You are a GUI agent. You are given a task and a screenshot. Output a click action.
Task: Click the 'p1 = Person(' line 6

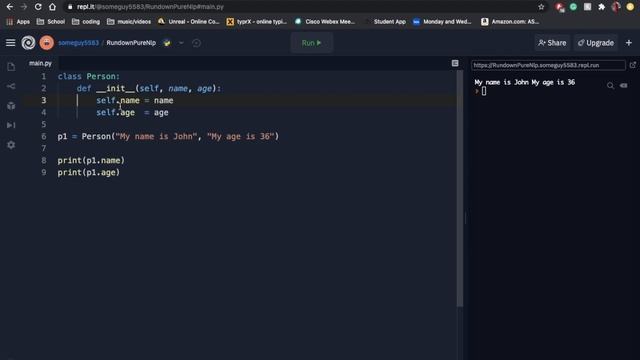[168, 136]
